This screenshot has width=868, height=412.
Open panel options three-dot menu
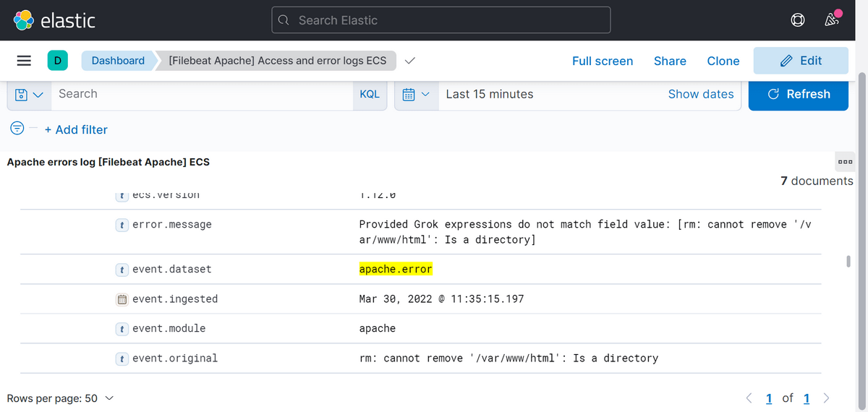point(844,160)
